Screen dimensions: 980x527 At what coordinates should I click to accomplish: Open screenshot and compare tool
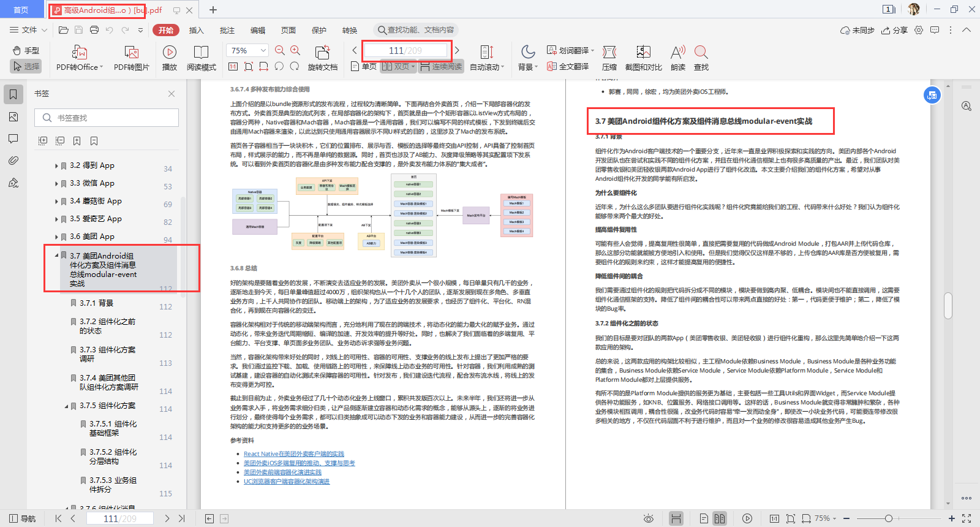pyautogui.click(x=643, y=58)
